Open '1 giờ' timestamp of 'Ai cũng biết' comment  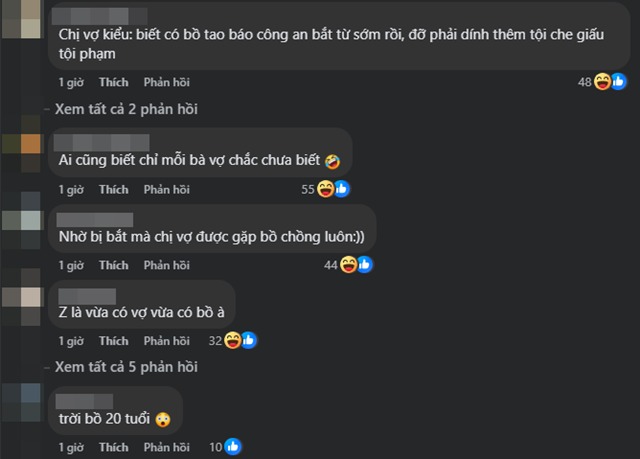pyautogui.click(x=70, y=189)
